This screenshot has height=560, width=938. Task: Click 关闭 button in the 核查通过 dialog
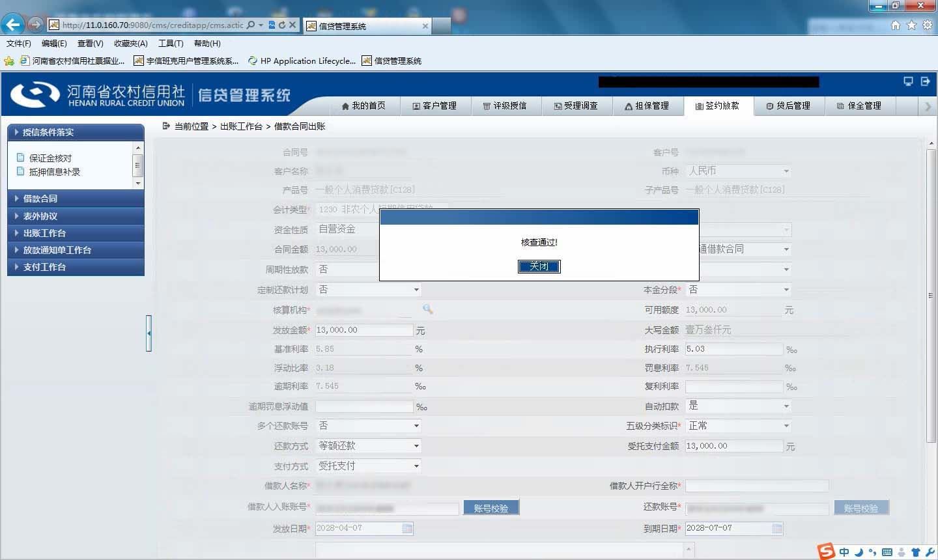coord(539,266)
